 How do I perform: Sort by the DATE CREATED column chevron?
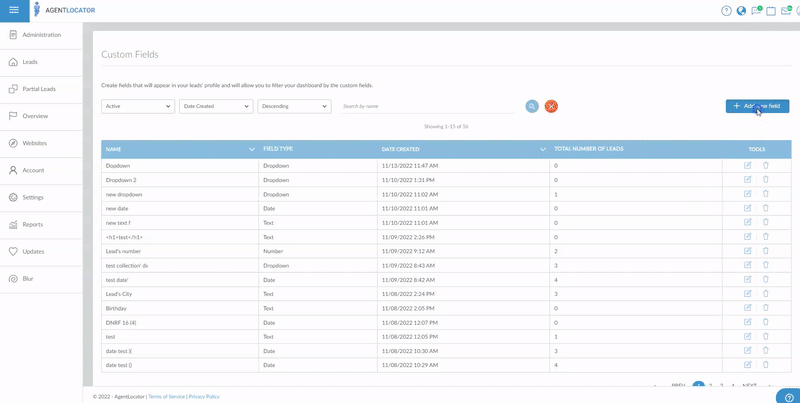pos(543,149)
